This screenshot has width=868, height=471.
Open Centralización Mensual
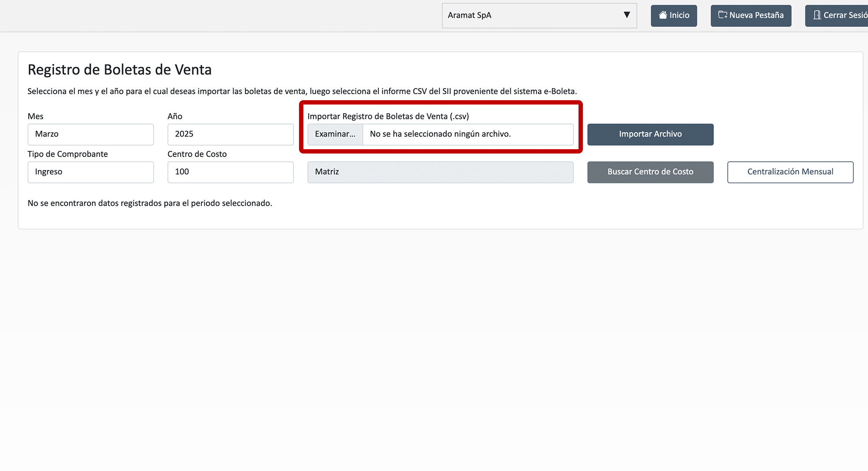click(x=790, y=172)
